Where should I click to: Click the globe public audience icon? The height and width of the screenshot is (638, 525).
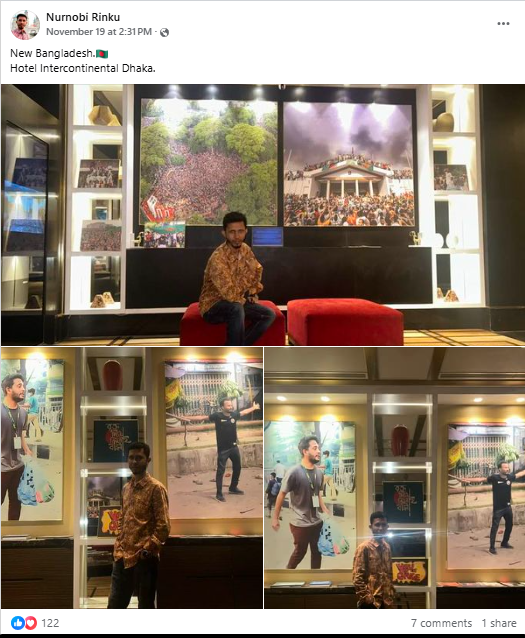[164, 32]
